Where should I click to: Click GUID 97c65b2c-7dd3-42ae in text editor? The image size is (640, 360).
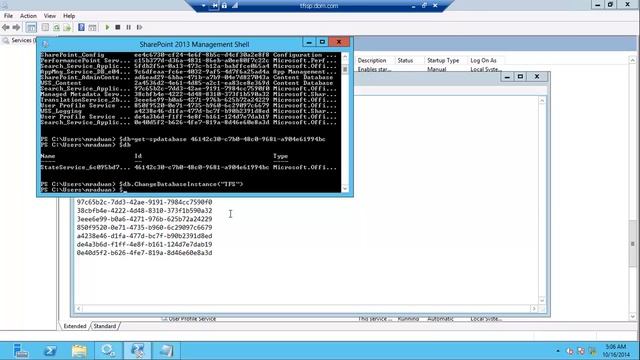(x=144, y=202)
